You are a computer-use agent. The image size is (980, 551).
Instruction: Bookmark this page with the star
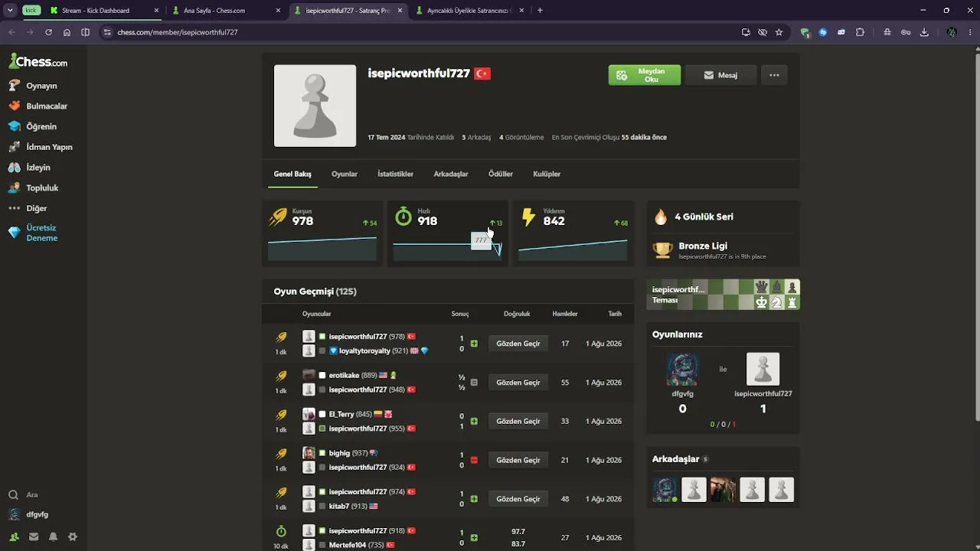point(779,32)
